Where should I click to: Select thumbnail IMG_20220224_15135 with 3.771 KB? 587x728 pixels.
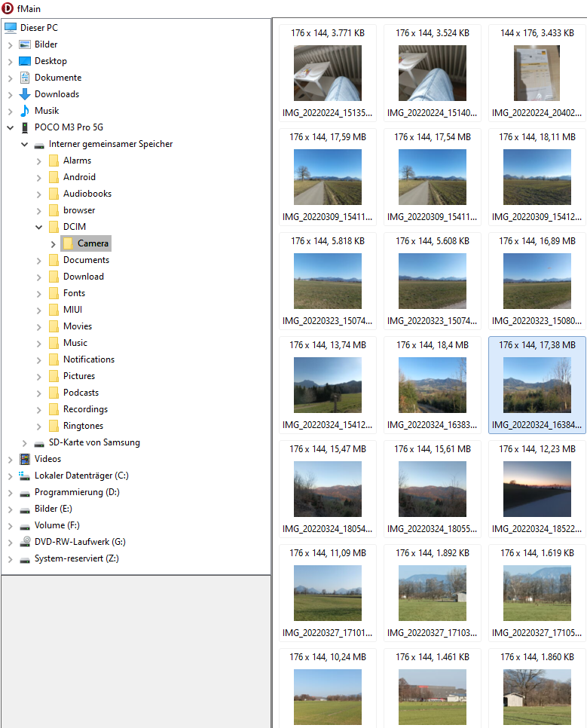327,73
